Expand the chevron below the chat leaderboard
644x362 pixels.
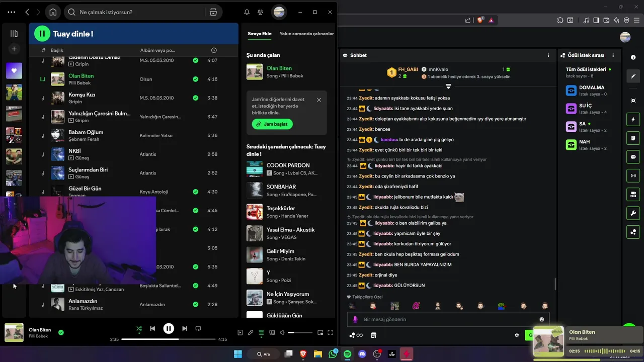[448, 87]
